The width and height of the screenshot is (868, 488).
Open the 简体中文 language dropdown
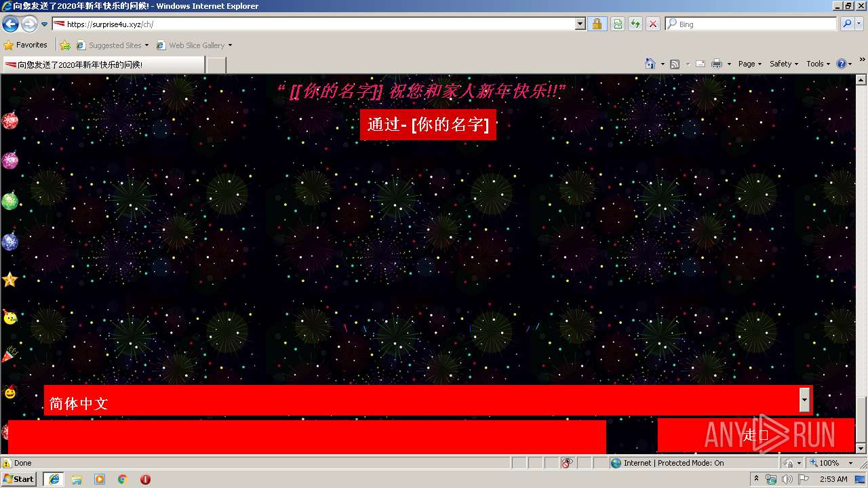coord(428,401)
